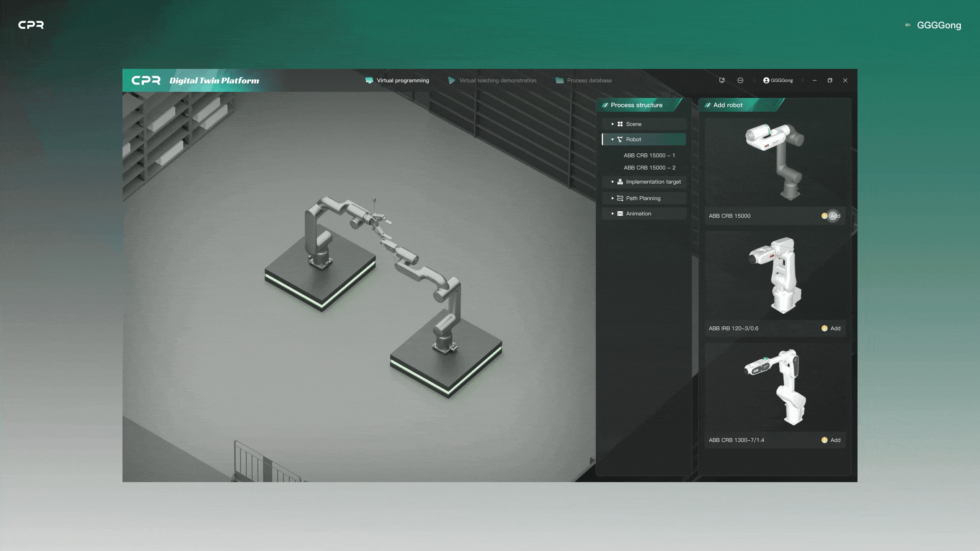Select ABB CRB 15000 – 2 in tree
980x551 pixels.
tap(649, 168)
